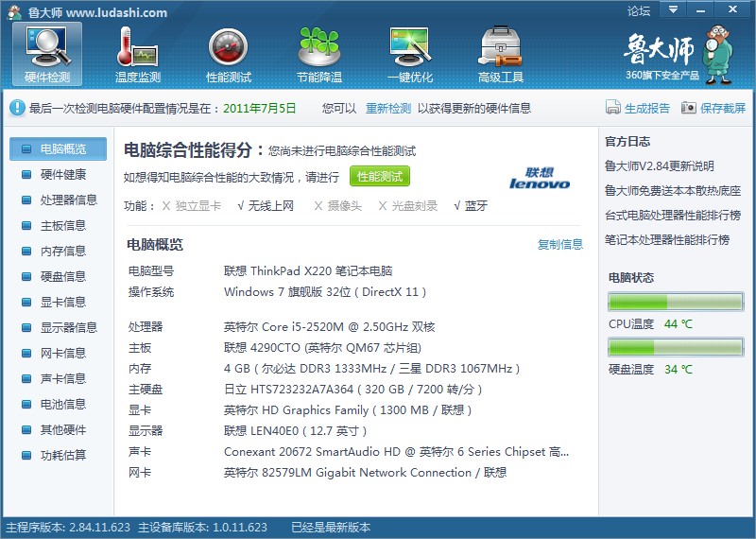Click the 联想 LEN40E0 display text
Screen dimensions: 756x539
(x=295, y=431)
